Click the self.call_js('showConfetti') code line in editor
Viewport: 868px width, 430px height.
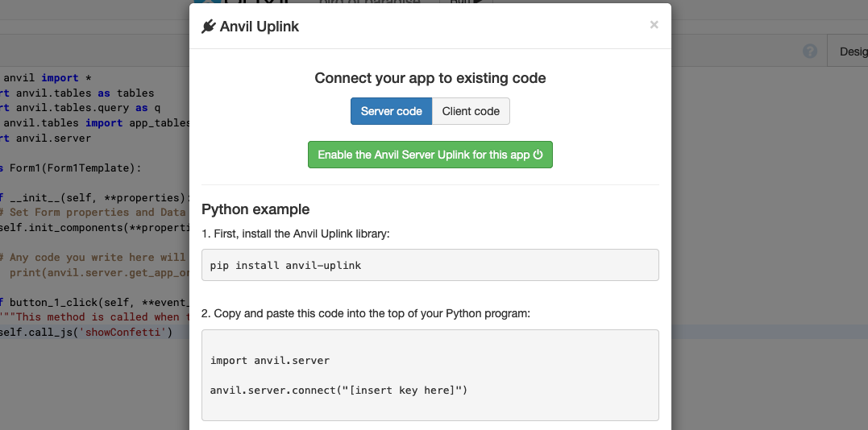point(86,332)
